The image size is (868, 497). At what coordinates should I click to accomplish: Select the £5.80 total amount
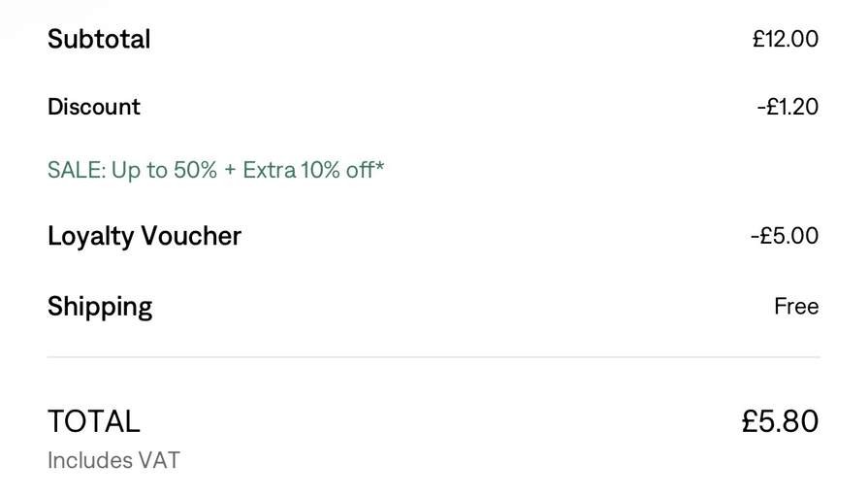pyautogui.click(x=780, y=421)
